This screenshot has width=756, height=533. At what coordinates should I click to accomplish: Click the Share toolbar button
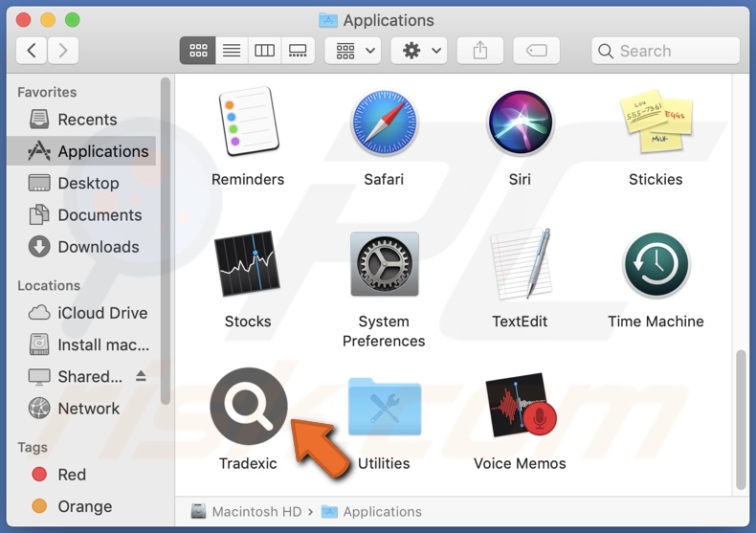(x=479, y=50)
